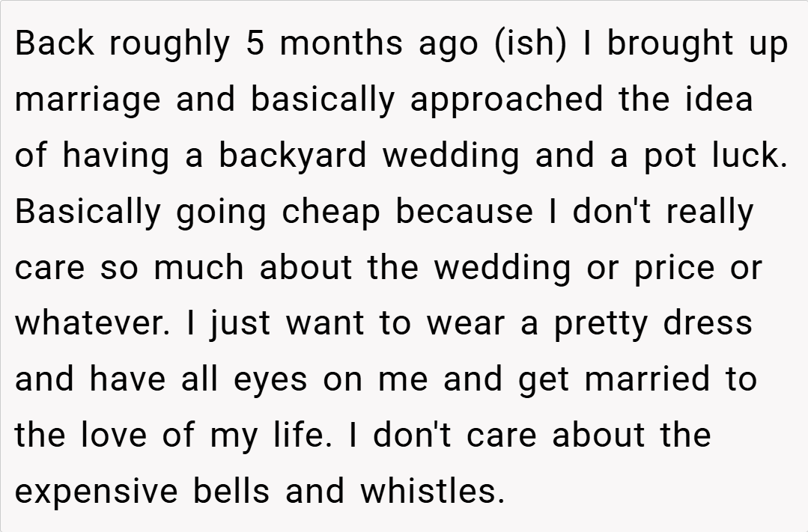
Task: Click the word "backyard" in the text
Action: click(x=294, y=156)
